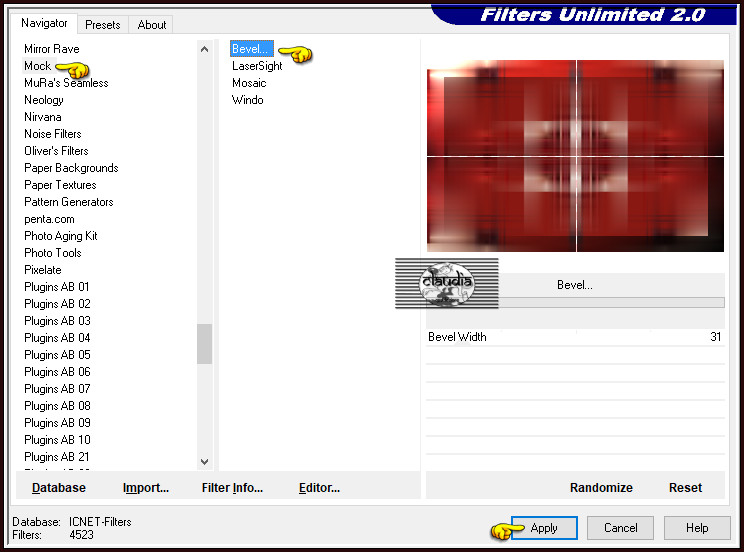Select Plugins AB 06
The image size is (744, 552).
coord(57,372)
